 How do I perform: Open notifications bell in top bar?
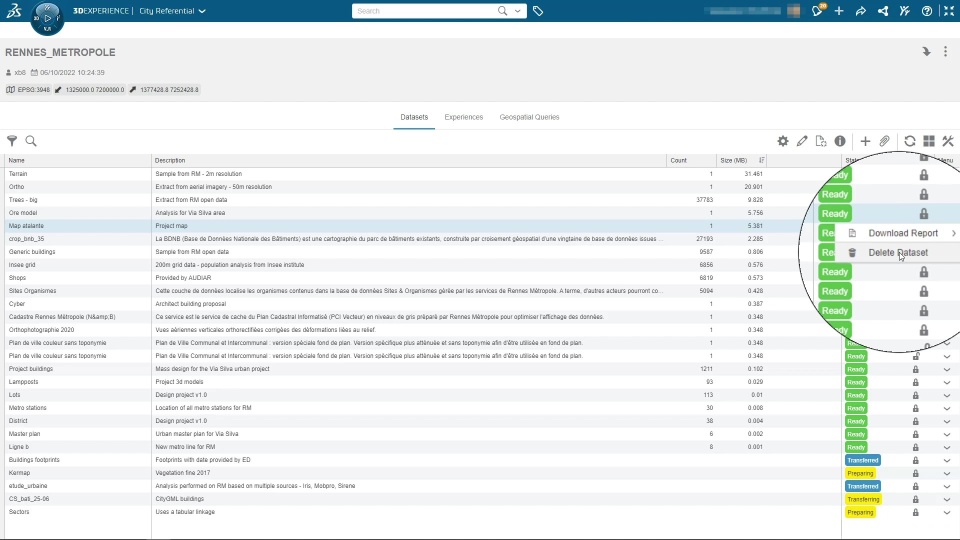click(x=817, y=10)
